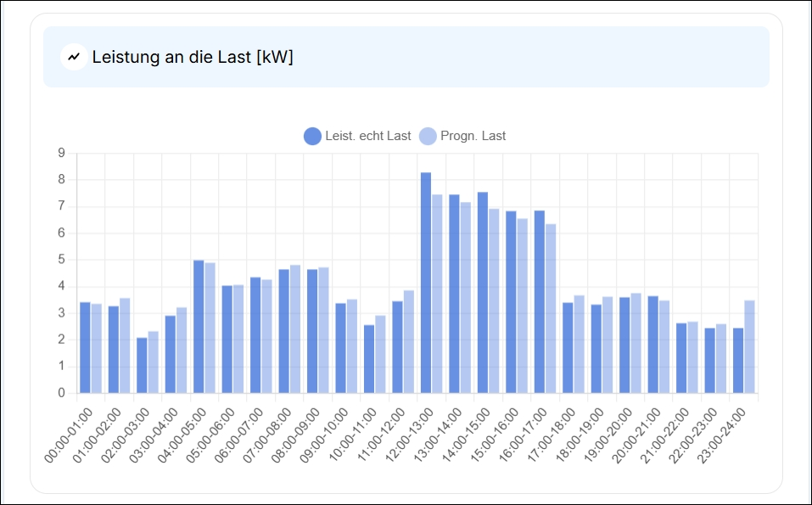Screen dimensions: 812x505
Task: Click the x-axis label 00:00-01:00
Action: pyautogui.click(x=69, y=435)
